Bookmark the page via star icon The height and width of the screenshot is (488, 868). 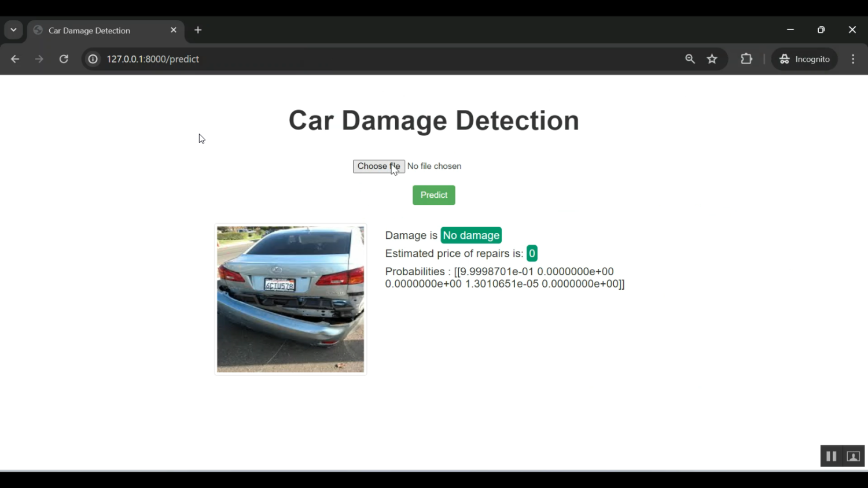[712, 58]
